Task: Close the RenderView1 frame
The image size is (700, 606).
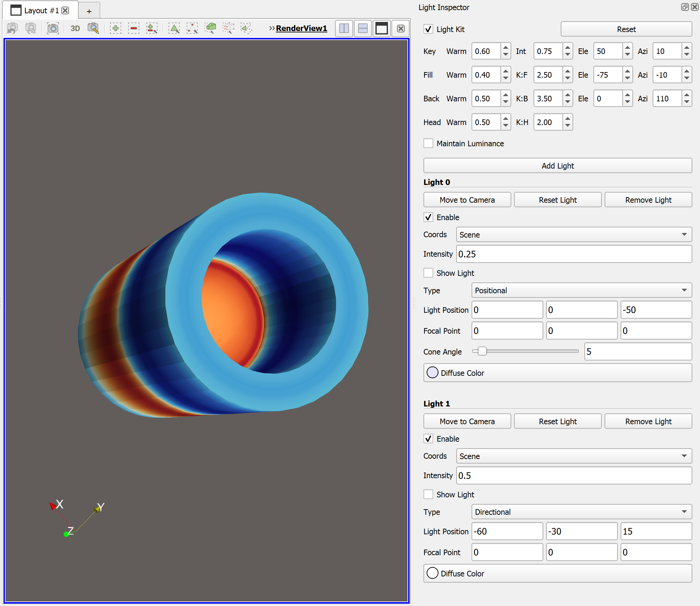Action: tap(401, 29)
